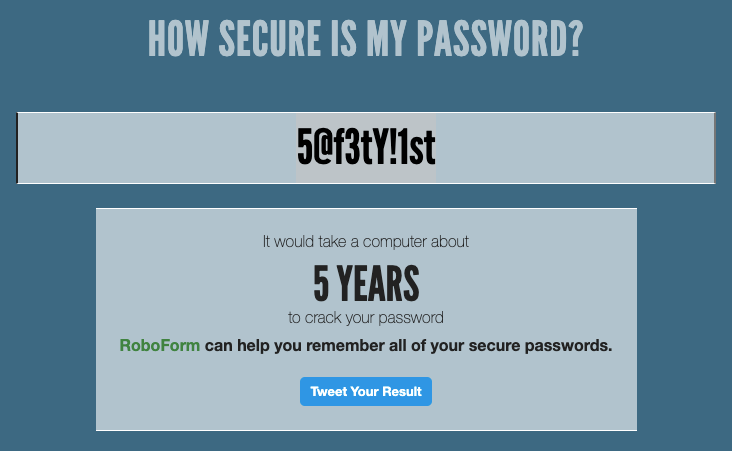732x451 pixels.
Task: Click the password input field text
Action: tap(366, 148)
